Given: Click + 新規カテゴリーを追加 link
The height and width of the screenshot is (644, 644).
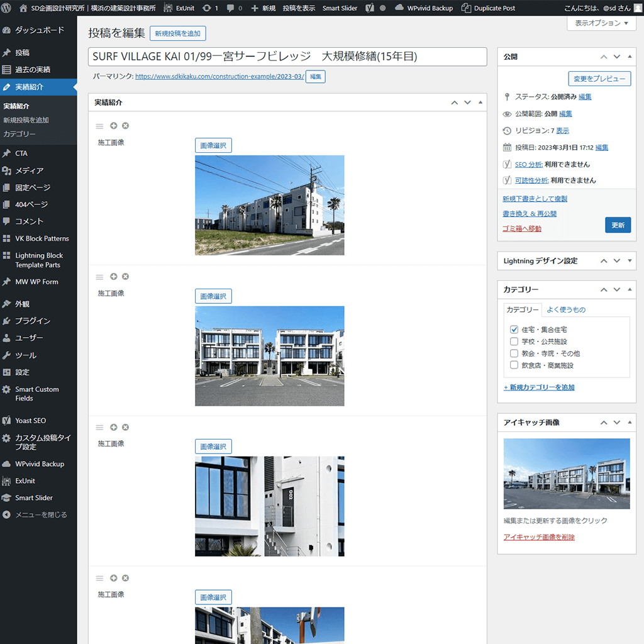Looking at the screenshot, I should [539, 387].
